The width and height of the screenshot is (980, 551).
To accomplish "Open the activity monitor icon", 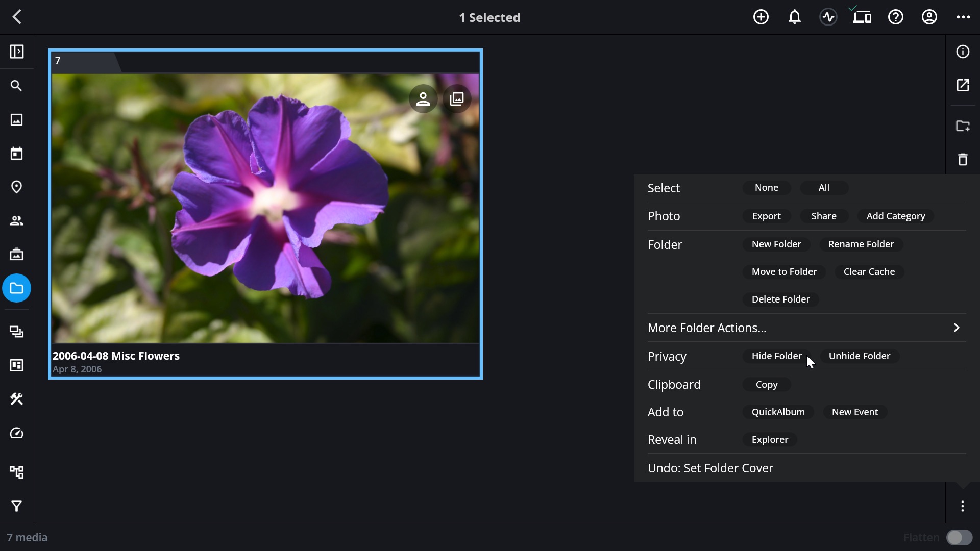I will tap(828, 17).
